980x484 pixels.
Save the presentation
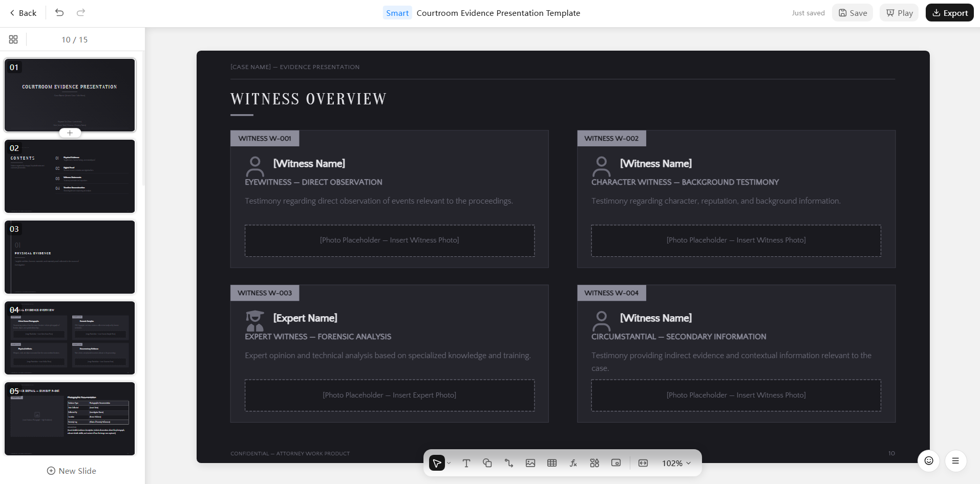tap(853, 13)
